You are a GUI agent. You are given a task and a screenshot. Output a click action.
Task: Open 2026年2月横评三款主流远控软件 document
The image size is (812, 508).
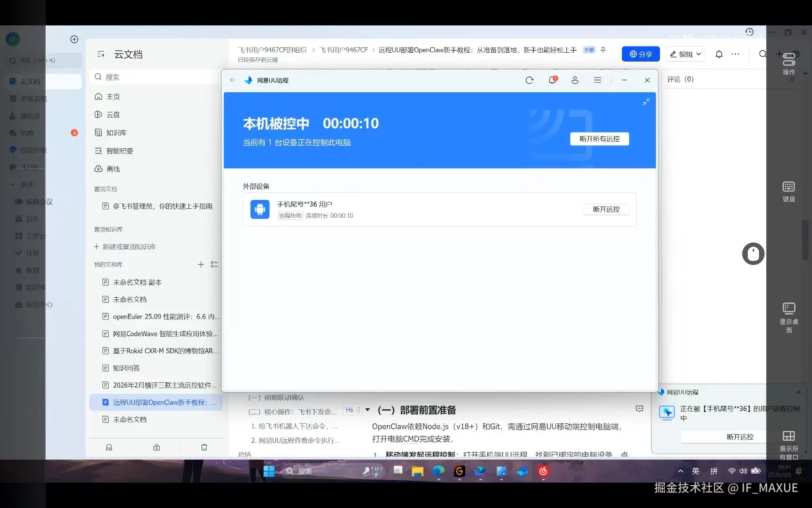159,385
